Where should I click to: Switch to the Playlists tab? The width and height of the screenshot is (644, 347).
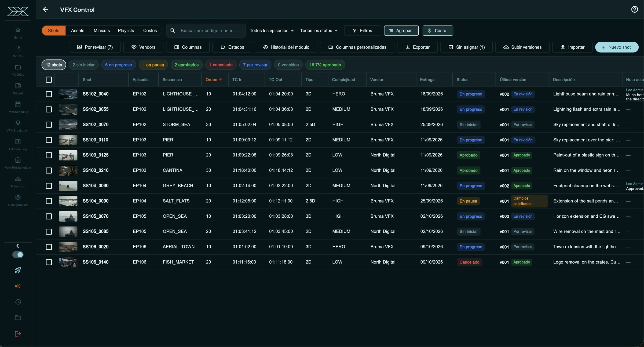126,31
